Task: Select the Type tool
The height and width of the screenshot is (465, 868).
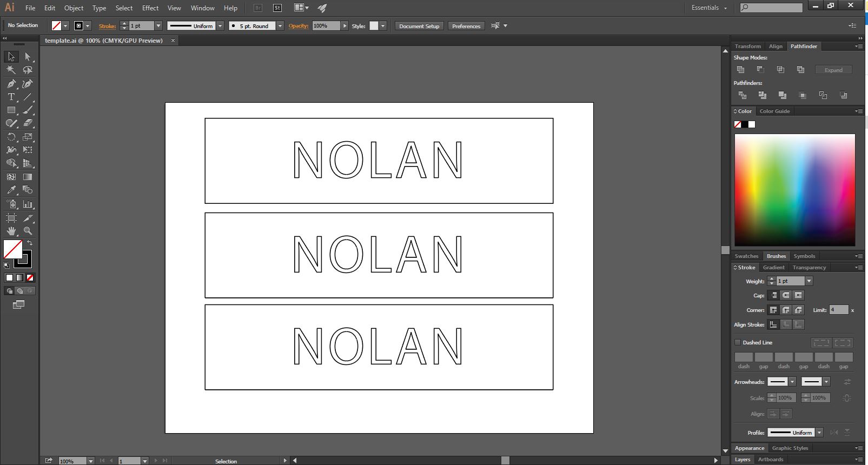Action: click(11, 97)
